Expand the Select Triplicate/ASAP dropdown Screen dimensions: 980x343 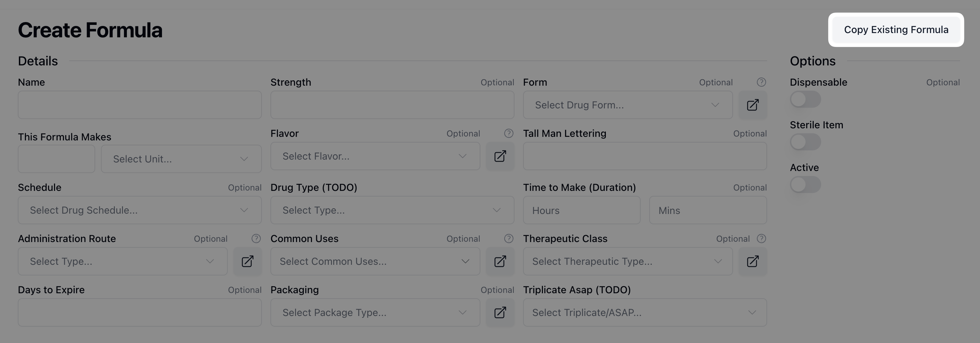coord(645,312)
